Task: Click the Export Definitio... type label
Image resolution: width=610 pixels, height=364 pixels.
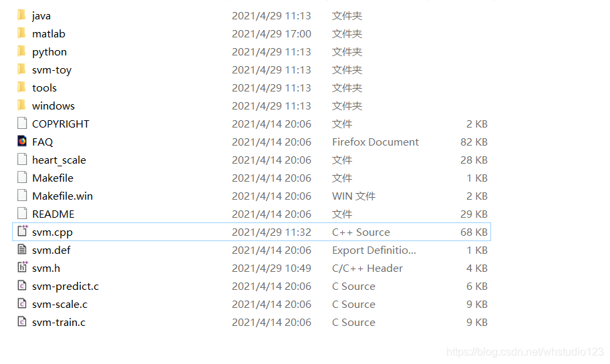Action: click(374, 250)
